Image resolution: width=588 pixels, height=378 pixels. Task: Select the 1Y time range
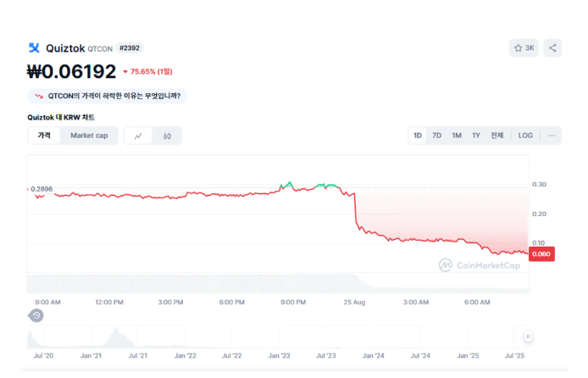[x=476, y=136]
